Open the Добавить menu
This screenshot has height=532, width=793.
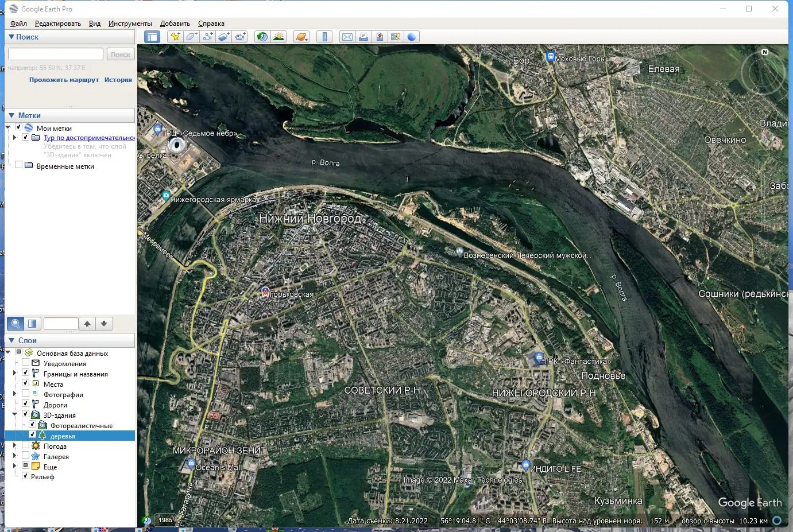pyautogui.click(x=175, y=24)
